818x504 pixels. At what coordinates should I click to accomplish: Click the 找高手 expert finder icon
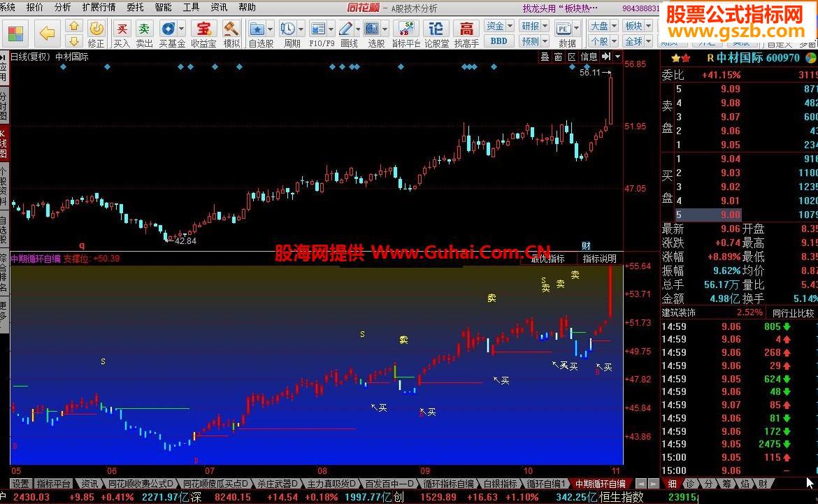coord(466,34)
